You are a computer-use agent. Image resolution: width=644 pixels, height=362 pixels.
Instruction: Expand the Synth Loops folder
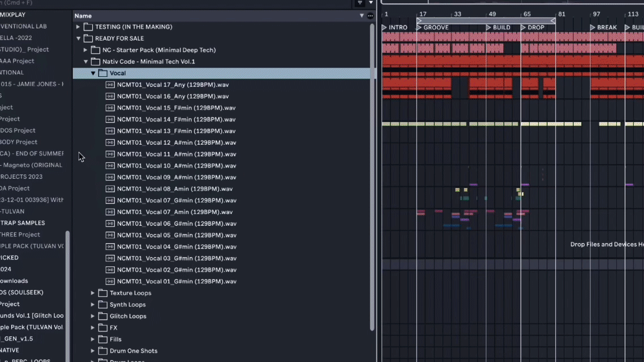click(93, 305)
